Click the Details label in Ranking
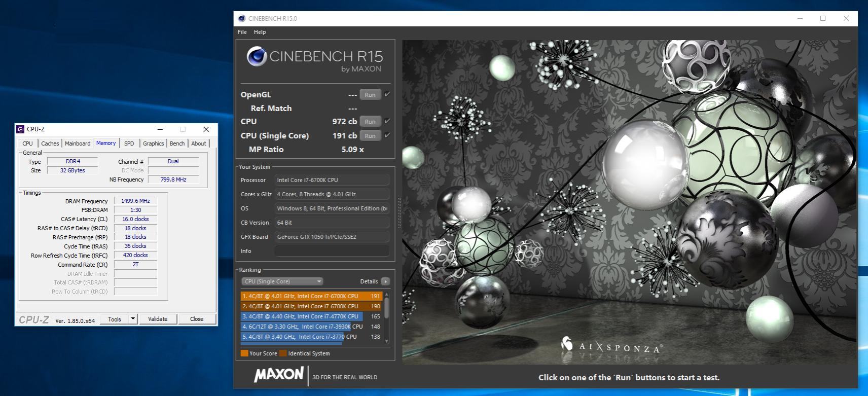The width and height of the screenshot is (868, 396). point(369,281)
